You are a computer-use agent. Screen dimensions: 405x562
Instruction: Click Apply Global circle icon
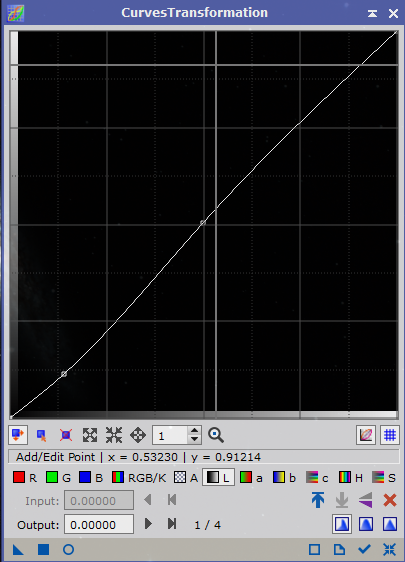68,549
